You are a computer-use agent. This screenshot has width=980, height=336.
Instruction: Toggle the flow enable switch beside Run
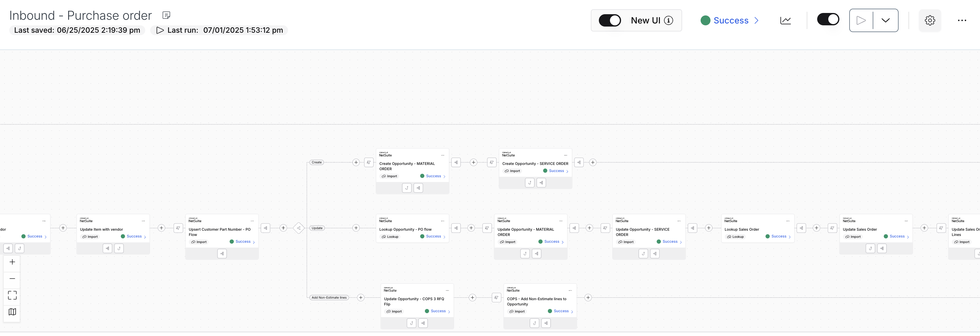pos(828,19)
